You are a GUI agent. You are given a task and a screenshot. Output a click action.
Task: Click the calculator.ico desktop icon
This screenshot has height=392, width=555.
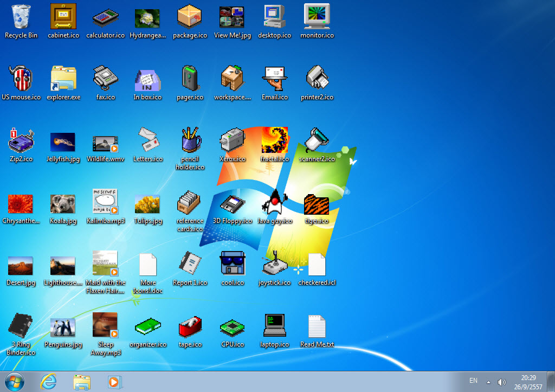coord(105,17)
